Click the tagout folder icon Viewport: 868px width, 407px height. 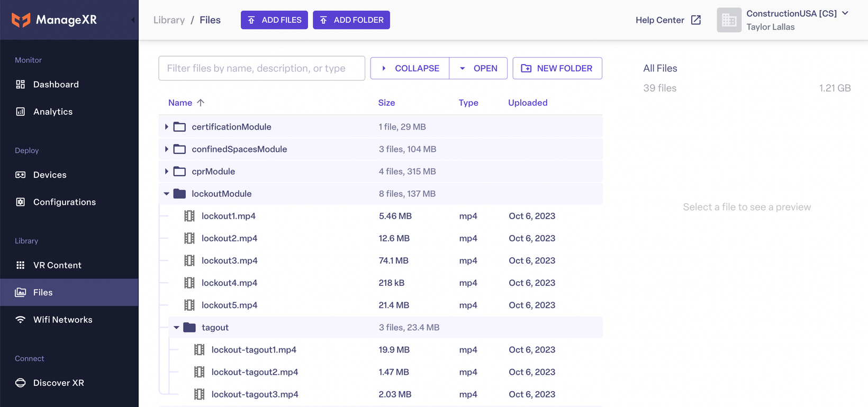[189, 328]
